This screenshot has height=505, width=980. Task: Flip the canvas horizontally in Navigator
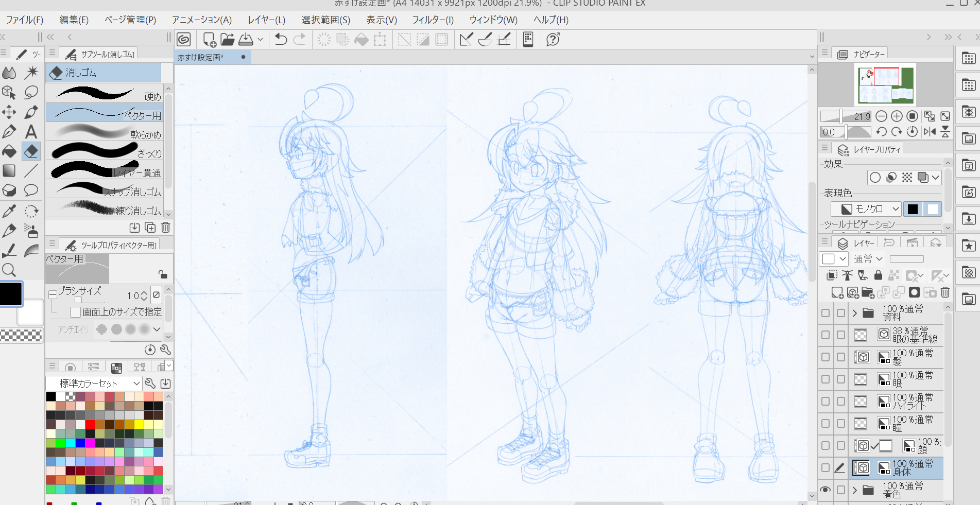pyautogui.click(x=930, y=132)
